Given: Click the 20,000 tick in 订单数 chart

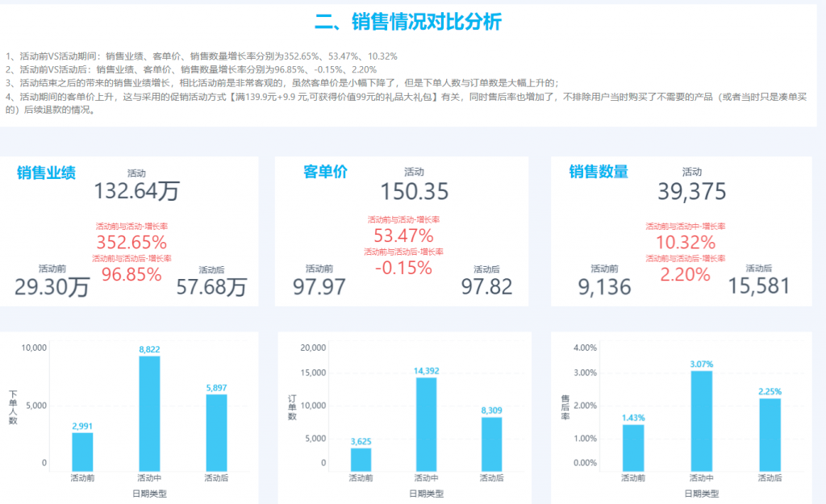Looking at the screenshot, I should 313,348.
